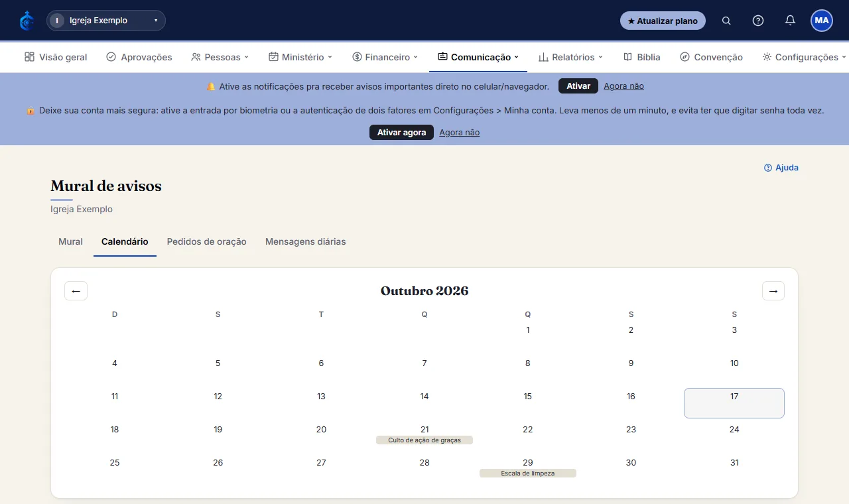This screenshot has height=504, width=849.
Task: Open Convenção in navigation
Action: 712,57
